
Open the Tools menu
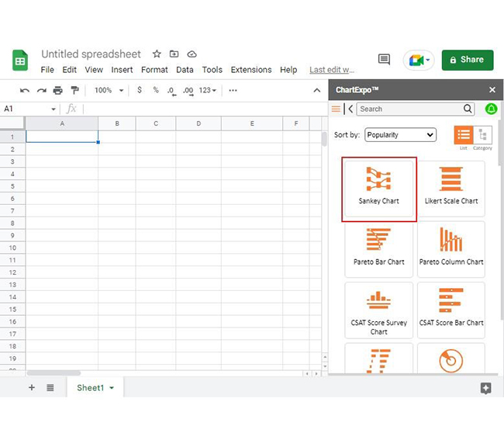pyautogui.click(x=212, y=70)
